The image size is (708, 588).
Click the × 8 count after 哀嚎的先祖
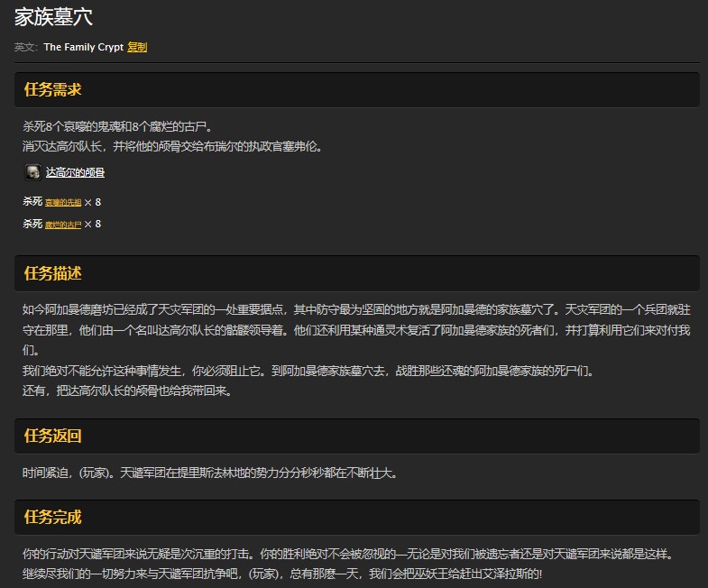coord(92,202)
